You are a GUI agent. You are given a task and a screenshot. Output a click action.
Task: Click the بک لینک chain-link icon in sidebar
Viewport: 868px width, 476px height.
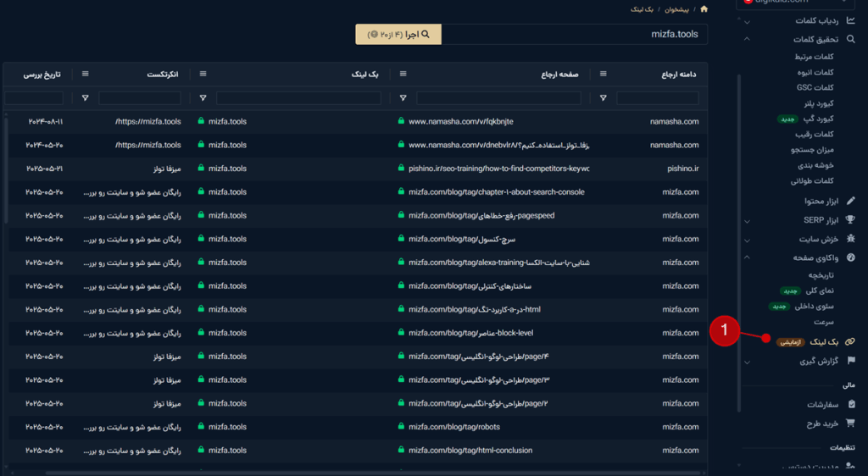(850, 341)
